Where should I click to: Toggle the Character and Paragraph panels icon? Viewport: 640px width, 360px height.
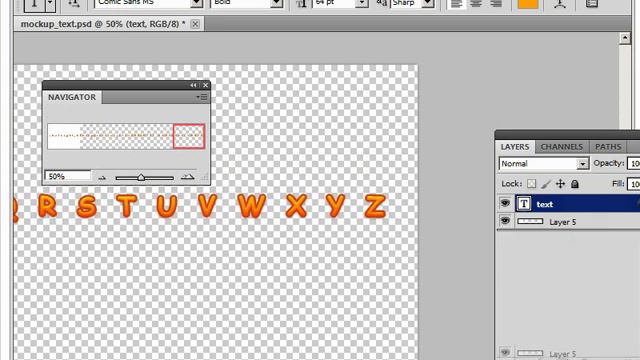591,4
